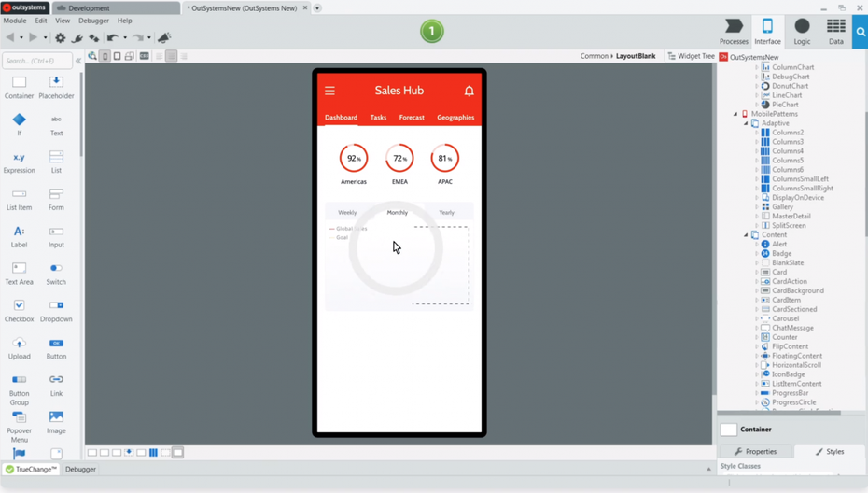Toggle phone device preview mode
This screenshot has width=868, height=493.
point(105,56)
